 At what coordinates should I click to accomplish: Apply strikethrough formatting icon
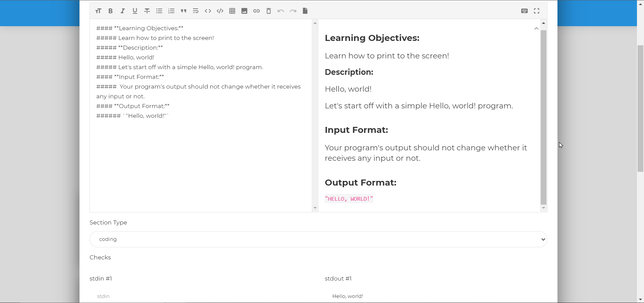(x=147, y=11)
